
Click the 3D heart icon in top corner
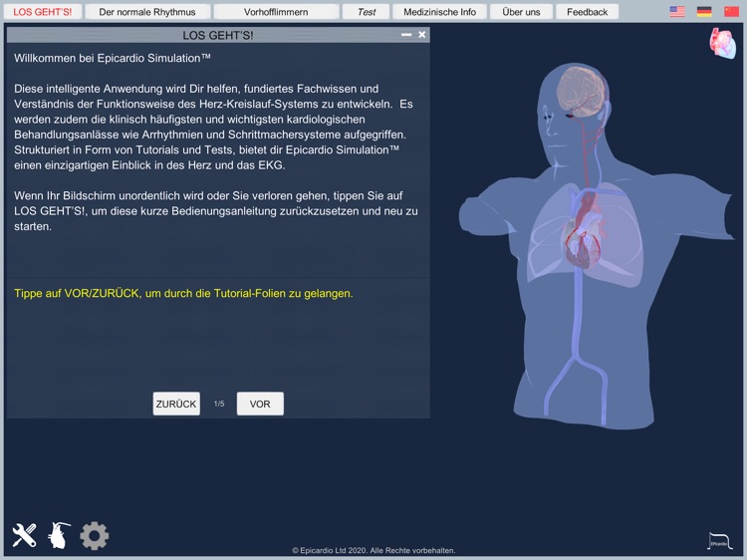pos(723,44)
